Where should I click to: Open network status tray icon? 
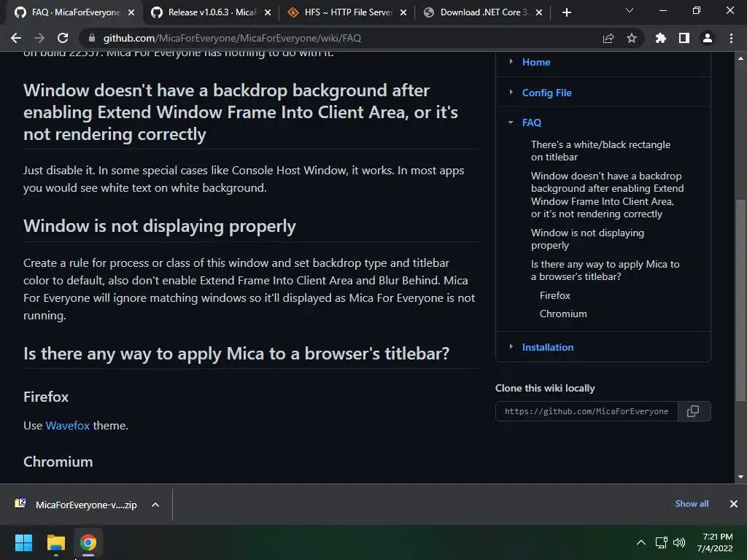tap(661, 542)
